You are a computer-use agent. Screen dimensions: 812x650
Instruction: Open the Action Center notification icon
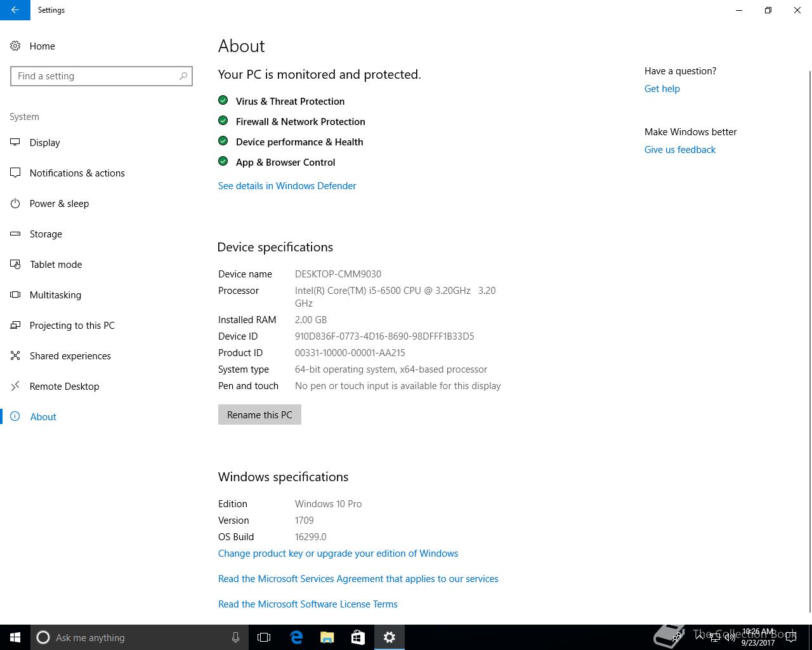tap(791, 637)
